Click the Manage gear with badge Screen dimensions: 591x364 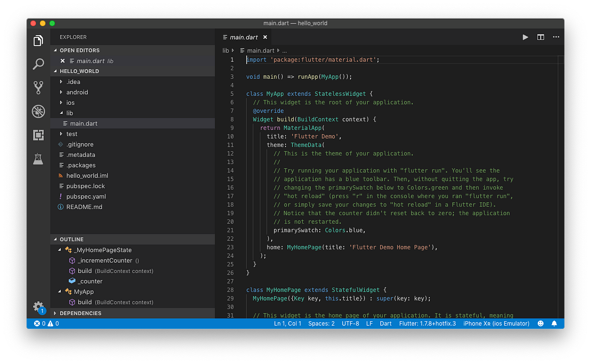tap(38, 306)
